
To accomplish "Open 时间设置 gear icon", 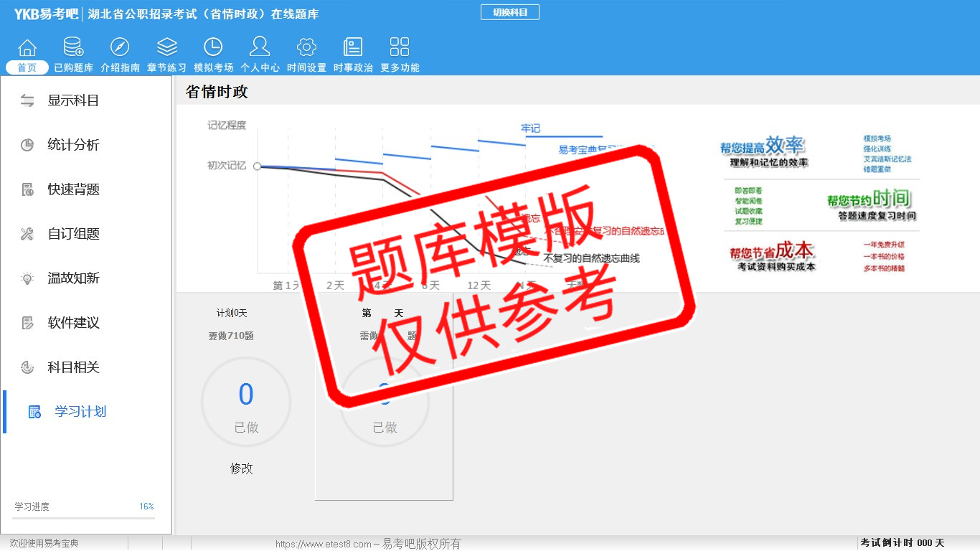I will click(x=306, y=48).
